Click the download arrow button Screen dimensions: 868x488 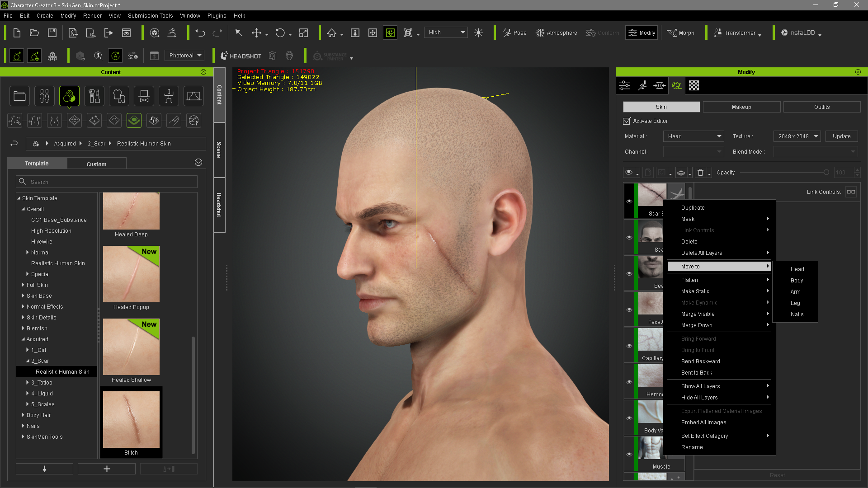[44, 469]
